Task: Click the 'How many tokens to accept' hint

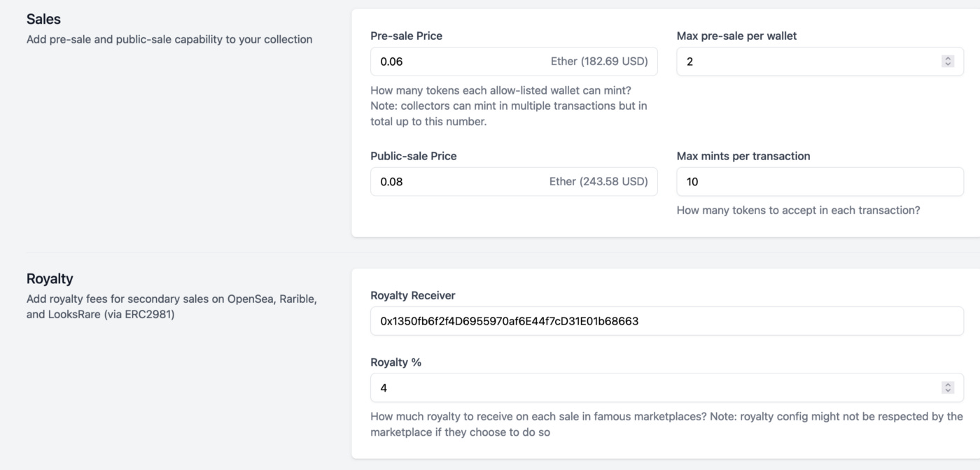Action: tap(799, 210)
